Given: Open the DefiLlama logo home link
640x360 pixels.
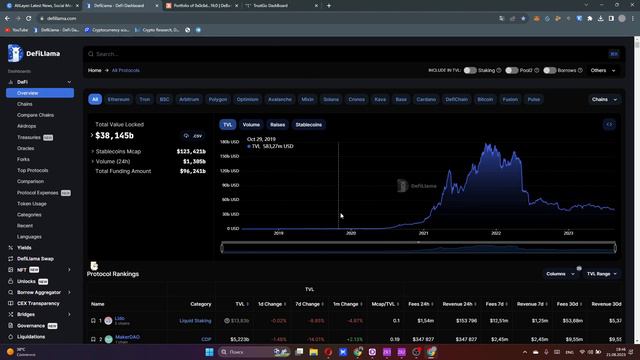Looking at the screenshot, I should coord(34,53).
